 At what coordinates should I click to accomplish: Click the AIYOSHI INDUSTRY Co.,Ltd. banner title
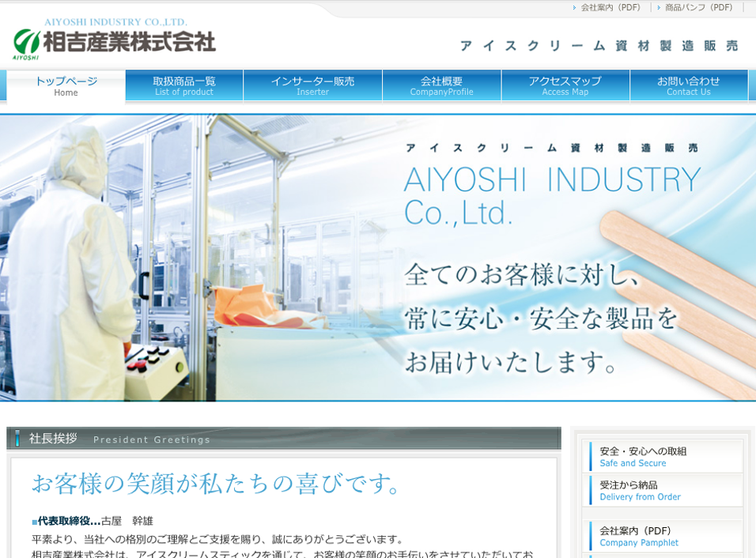(552, 196)
